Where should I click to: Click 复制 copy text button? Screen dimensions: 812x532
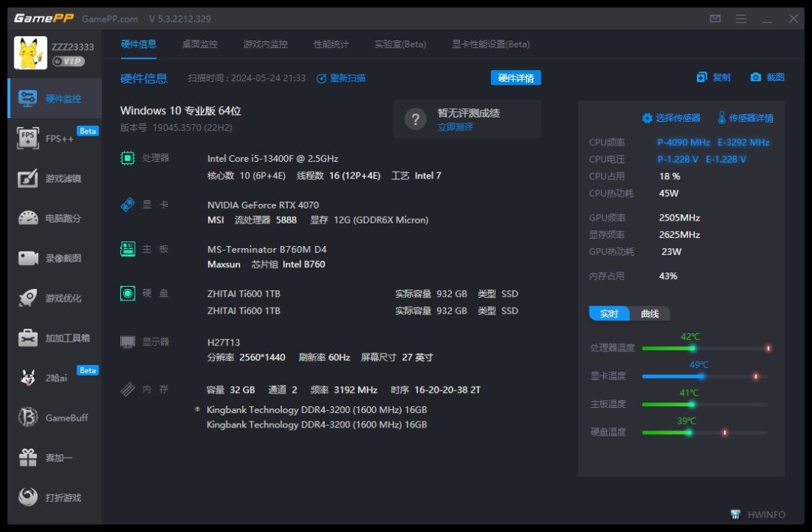tap(721, 78)
